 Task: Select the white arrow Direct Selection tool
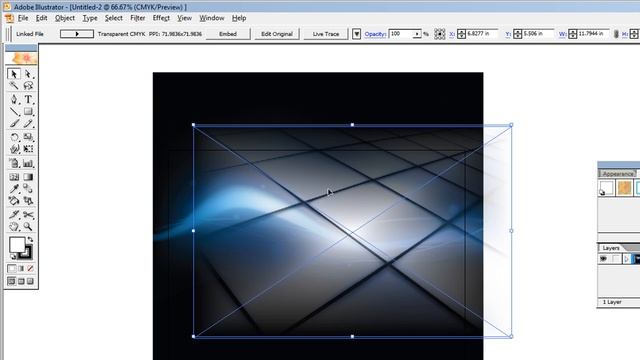pos(28,74)
